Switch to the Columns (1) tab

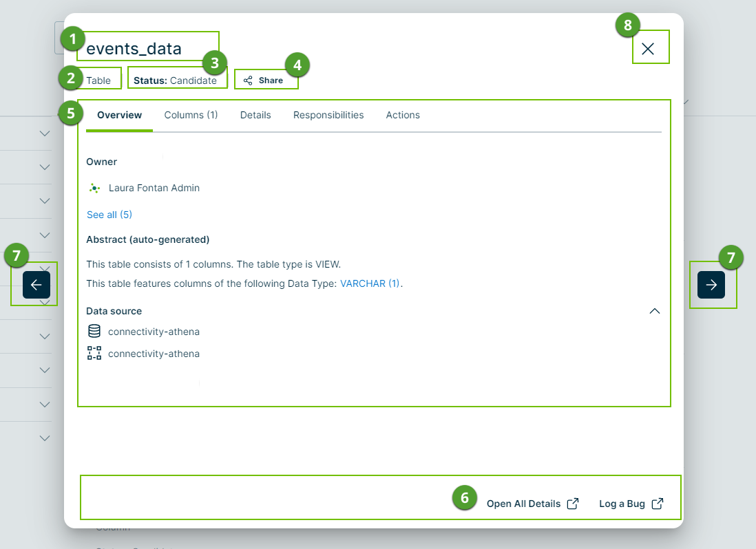pyautogui.click(x=191, y=115)
